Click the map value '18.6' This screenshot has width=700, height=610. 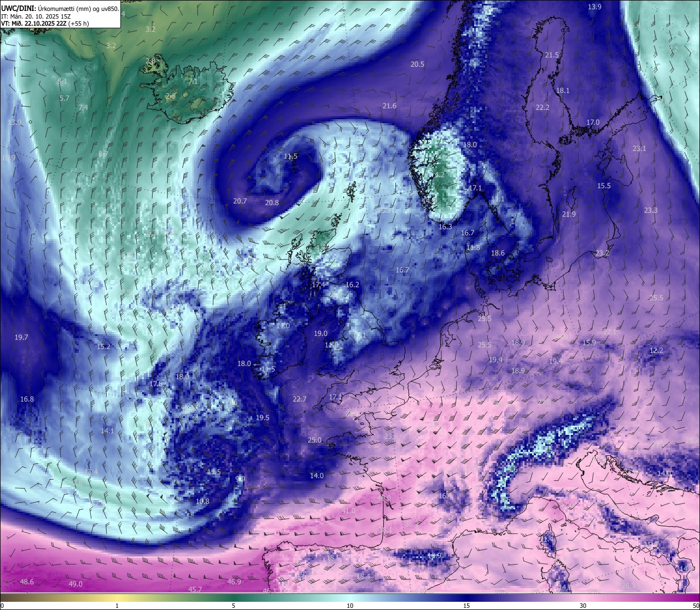498,253
